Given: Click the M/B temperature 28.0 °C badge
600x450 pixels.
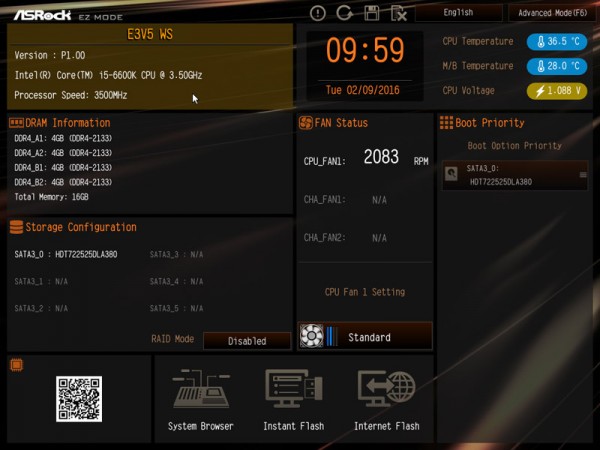Looking at the screenshot, I should coord(557,66).
